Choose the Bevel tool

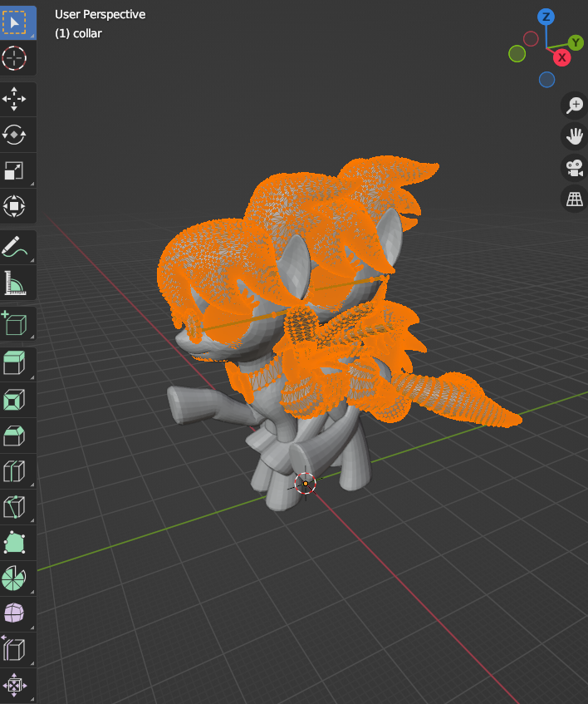(x=15, y=436)
